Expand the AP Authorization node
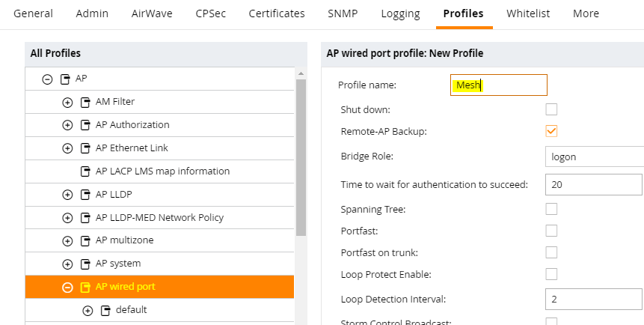This screenshot has height=325, width=644. tap(67, 125)
